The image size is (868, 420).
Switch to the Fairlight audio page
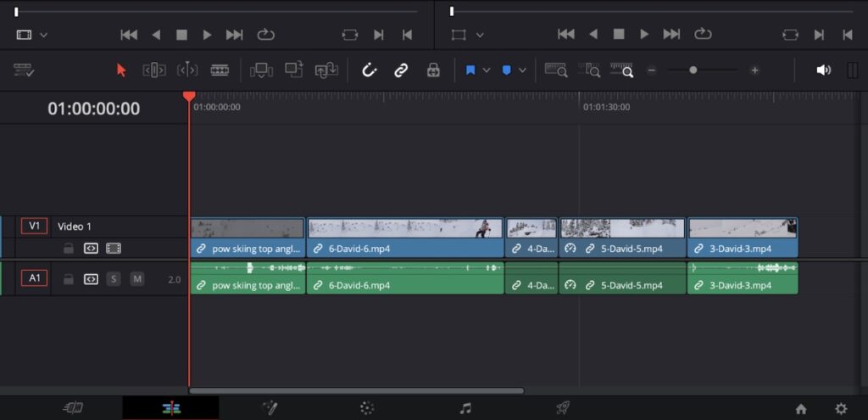pyautogui.click(x=465, y=408)
